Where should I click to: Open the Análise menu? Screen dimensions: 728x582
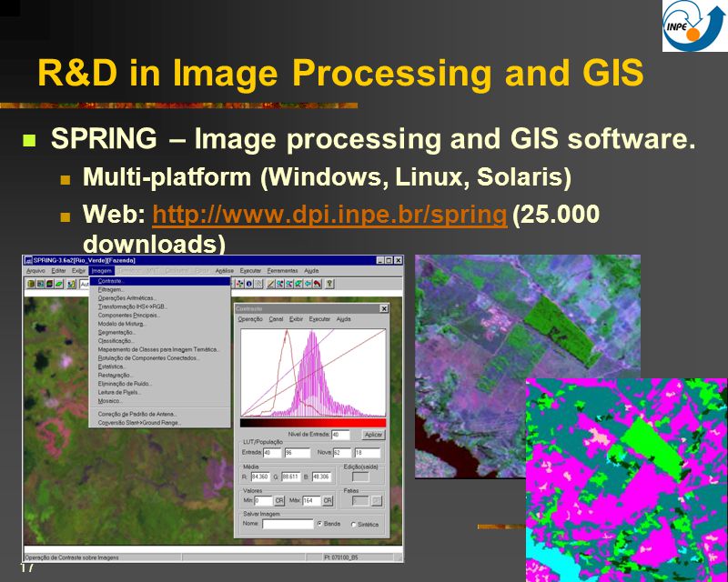click(225, 271)
